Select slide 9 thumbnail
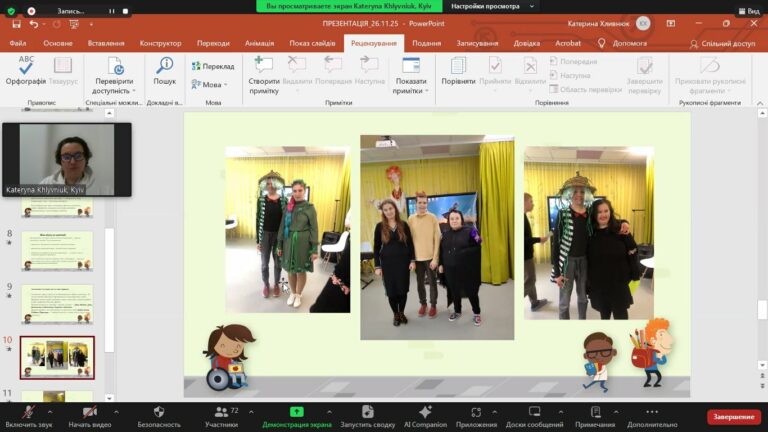This screenshot has width=768, height=432. 57,303
